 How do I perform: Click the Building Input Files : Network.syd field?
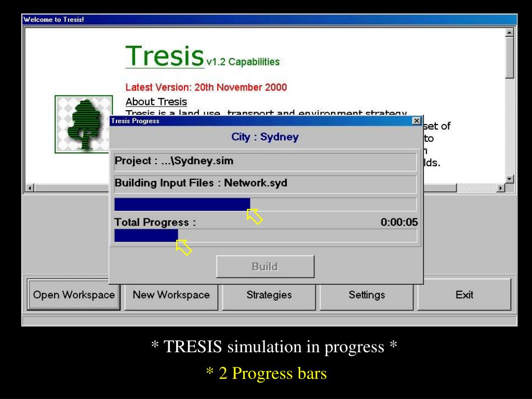265,184
